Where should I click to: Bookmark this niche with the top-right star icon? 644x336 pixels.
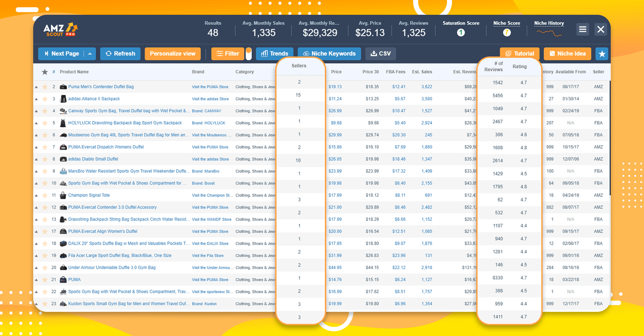[602, 54]
